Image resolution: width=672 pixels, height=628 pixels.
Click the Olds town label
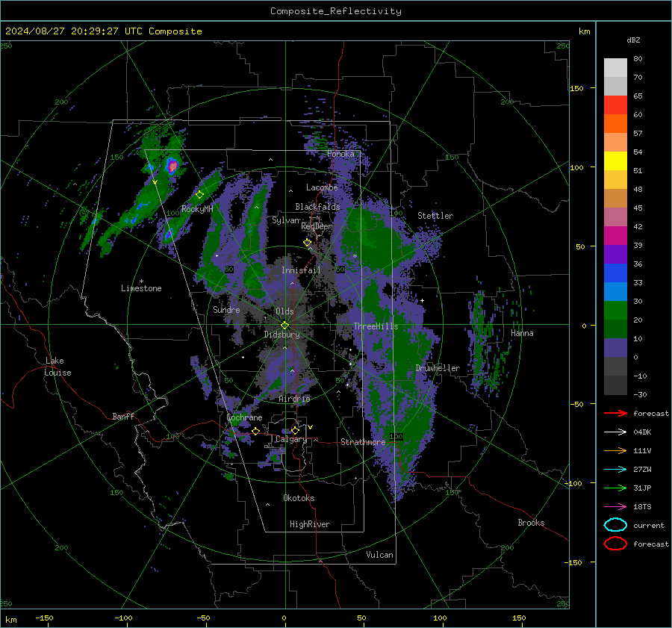(284, 311)
